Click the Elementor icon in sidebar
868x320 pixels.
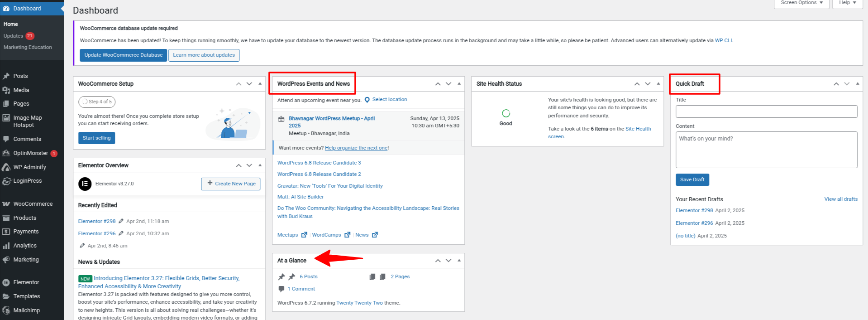coord(6,282)
